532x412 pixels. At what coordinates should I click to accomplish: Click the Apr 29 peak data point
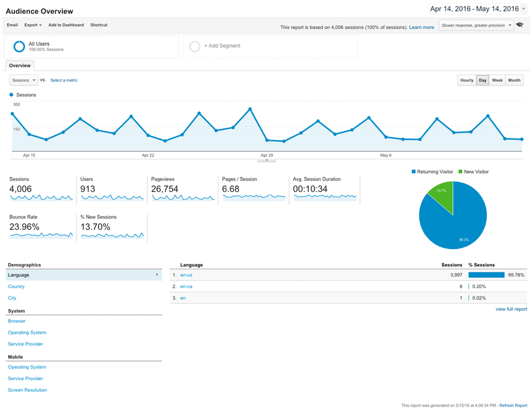pyautogui.click(x=250, y=109)
